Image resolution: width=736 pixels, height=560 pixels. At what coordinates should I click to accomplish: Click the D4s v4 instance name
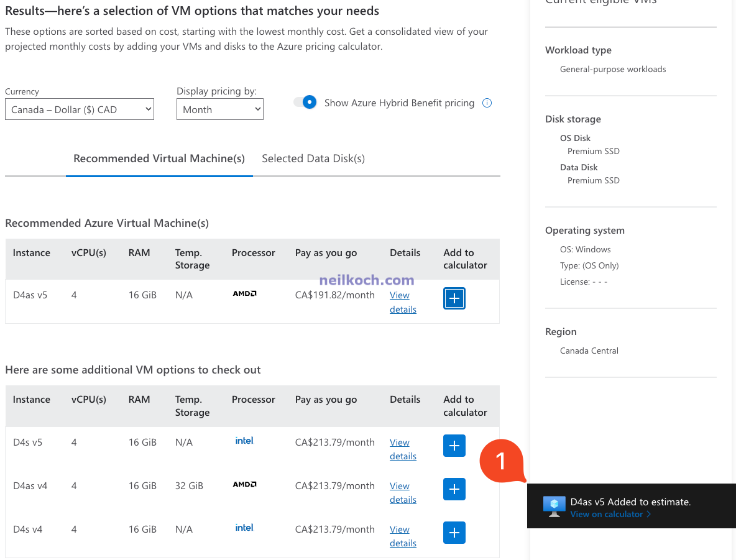tap(28, 530)
